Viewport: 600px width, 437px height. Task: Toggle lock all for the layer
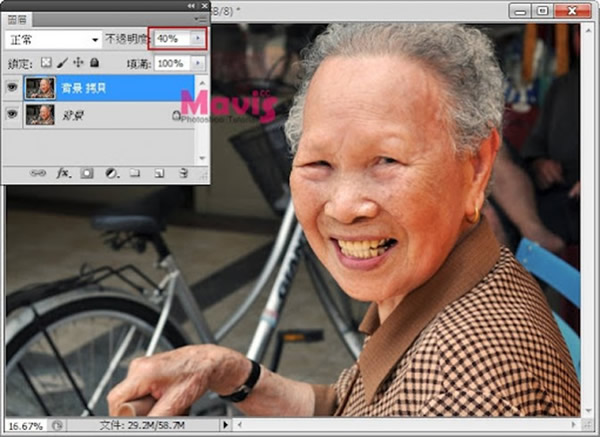(93, 62)
